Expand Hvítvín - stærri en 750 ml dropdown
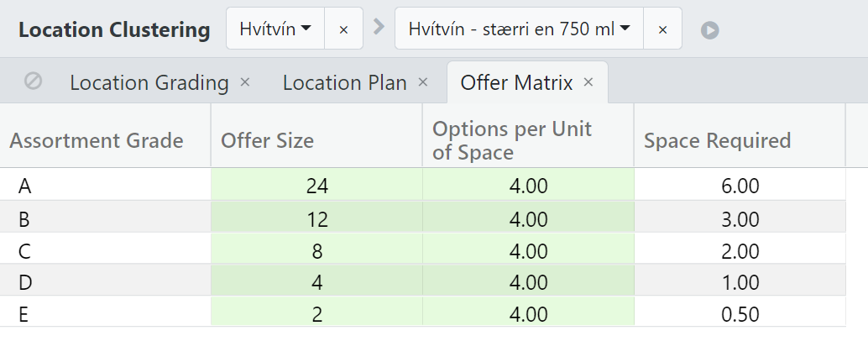This screenshot has width=868, height=357. pyautogui.click(x=519, y=29)
